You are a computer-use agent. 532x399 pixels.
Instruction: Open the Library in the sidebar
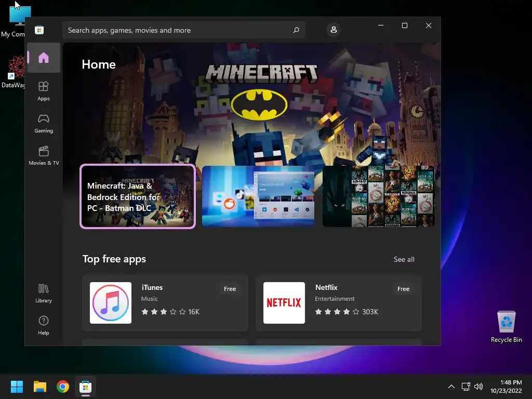coord(44,293)
